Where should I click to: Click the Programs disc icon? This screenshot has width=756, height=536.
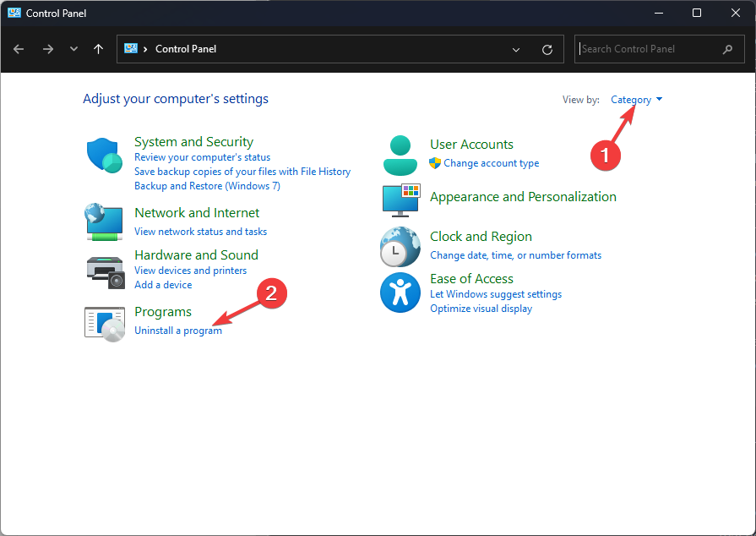click(105, 324)
